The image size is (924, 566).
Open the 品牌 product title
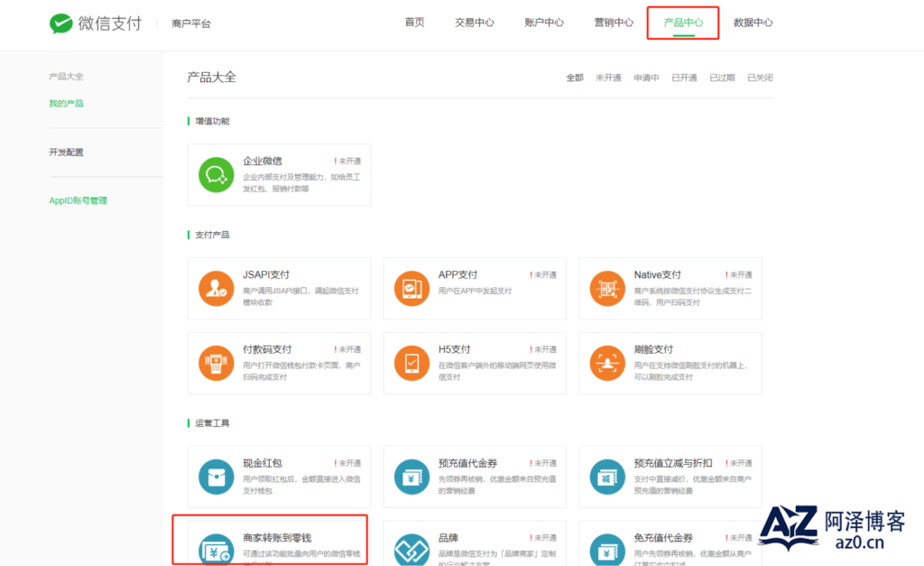448,538
